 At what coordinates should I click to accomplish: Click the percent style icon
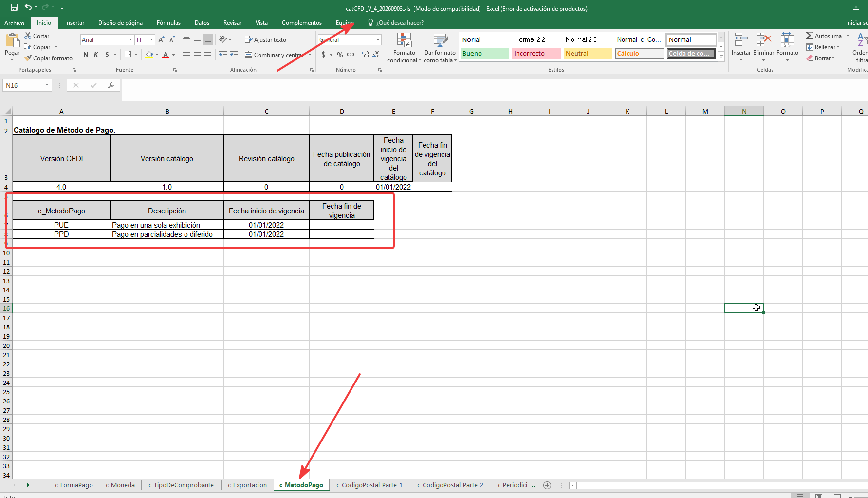(340, 55)
